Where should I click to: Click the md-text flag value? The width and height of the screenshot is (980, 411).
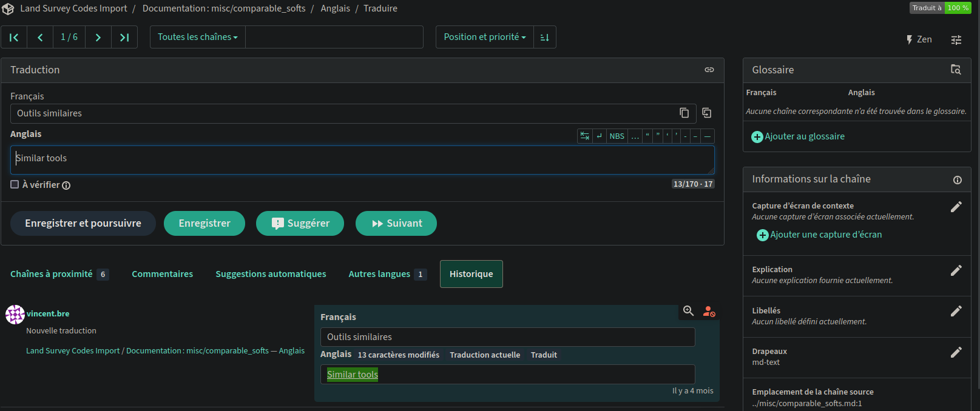click(766, 363)
